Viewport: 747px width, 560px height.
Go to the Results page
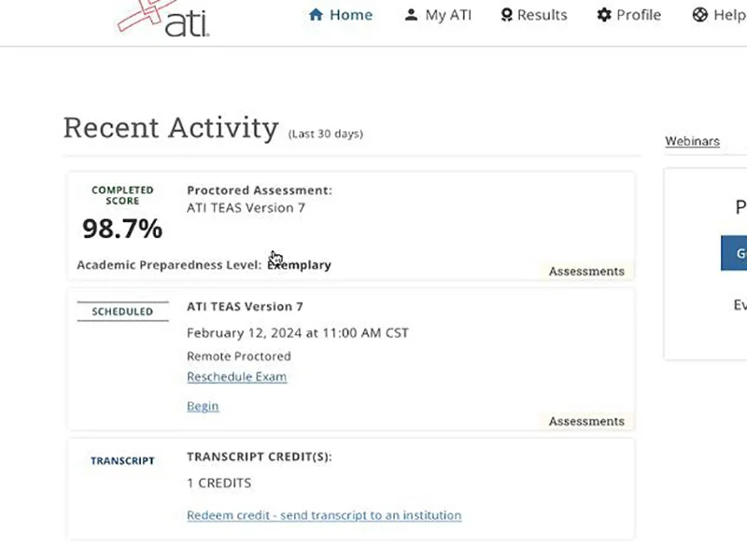tap(543, 15)
